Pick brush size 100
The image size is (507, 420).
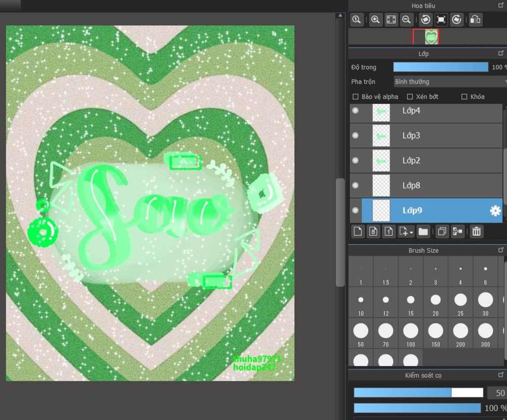410,334
